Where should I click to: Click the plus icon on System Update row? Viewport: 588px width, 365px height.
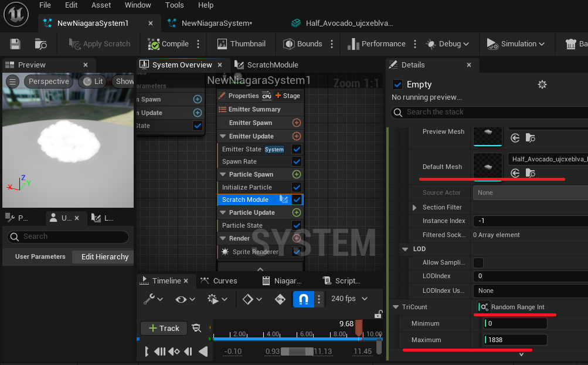point(197,113)
